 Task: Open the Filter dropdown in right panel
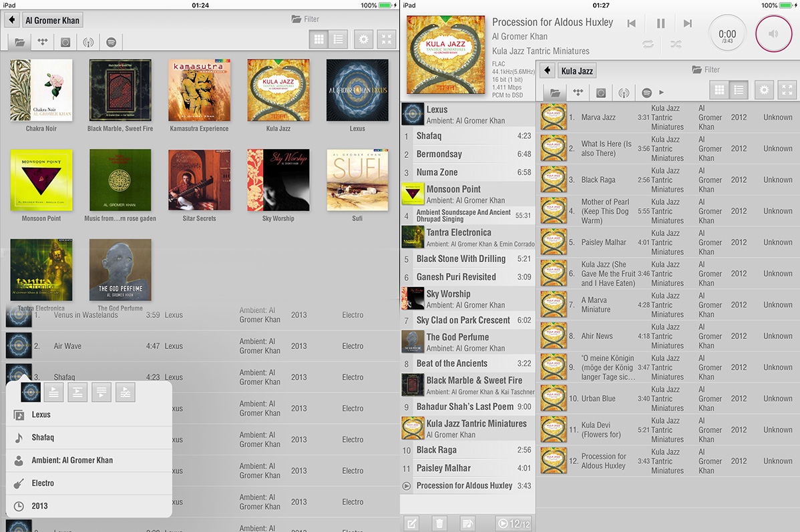(x=706, y=69)
